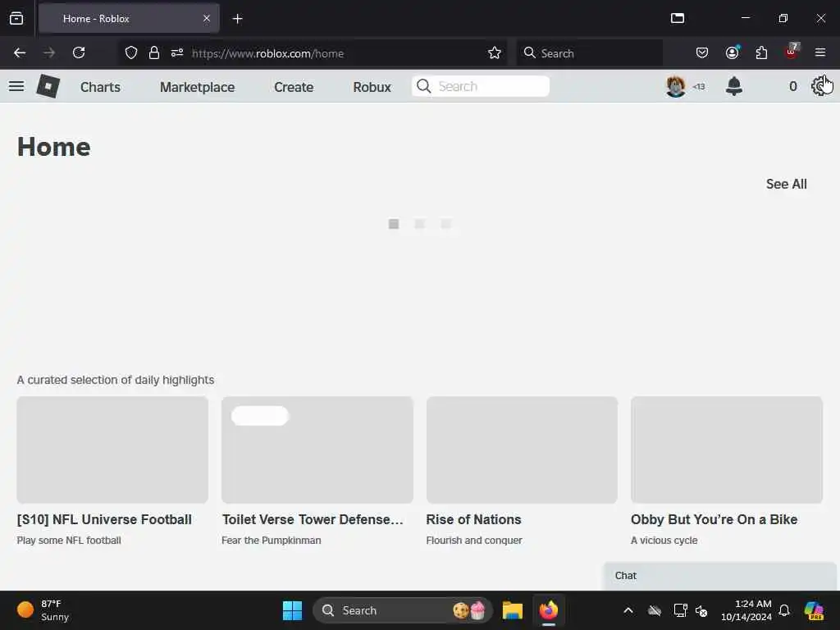Open the Roblox notifications bell
The width and height of the screenshot is (840, 630).
[x=734, y=86]
